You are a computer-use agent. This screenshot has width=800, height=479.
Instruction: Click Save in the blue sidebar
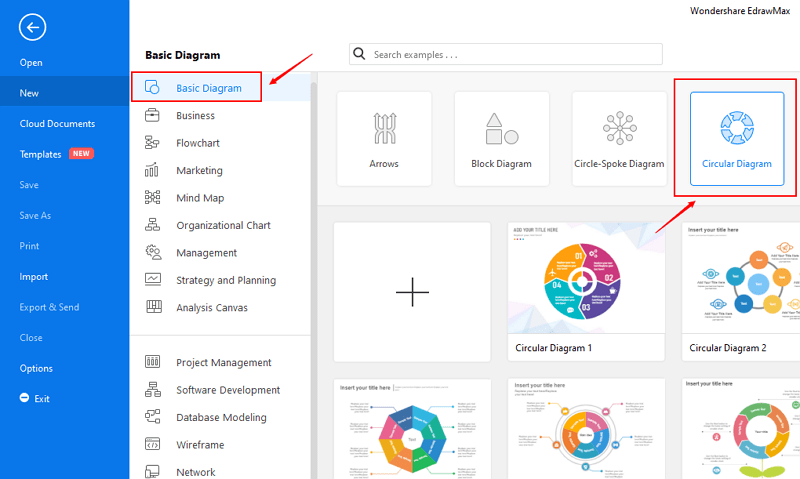29,185
